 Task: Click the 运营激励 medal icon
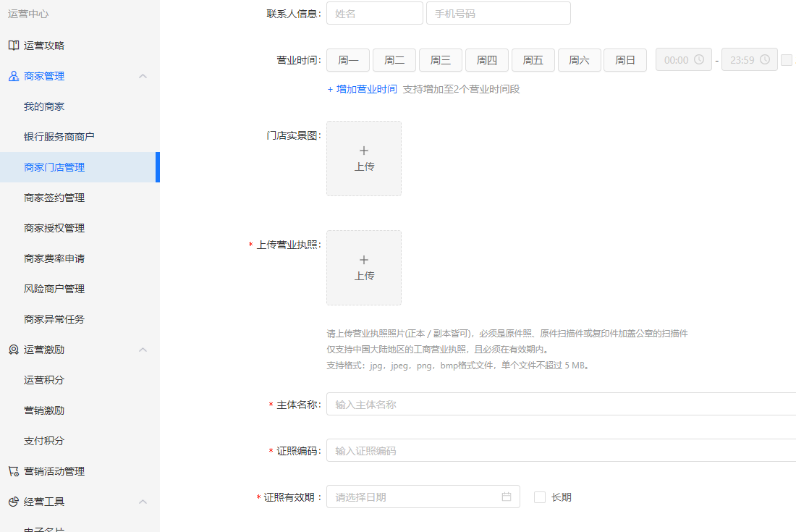tap(14, 350)
